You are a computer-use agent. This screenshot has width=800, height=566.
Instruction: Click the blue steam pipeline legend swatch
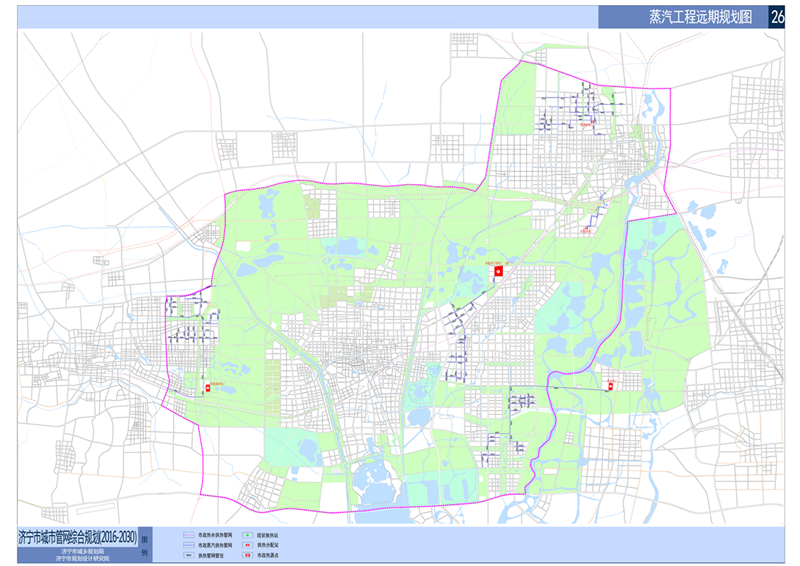pos(189,545)
